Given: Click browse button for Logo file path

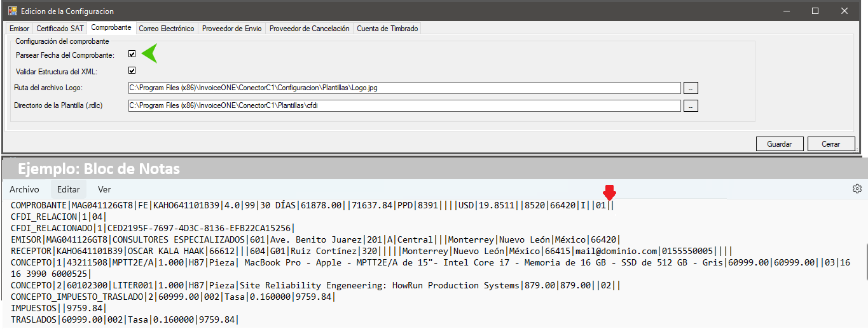Looking at the screenshot, I should pos(691,88).
